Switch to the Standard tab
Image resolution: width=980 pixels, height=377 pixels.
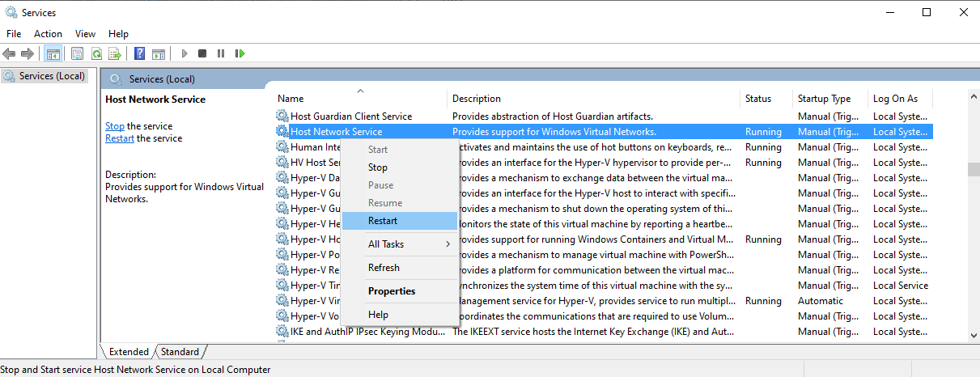(x=180, y=352)
